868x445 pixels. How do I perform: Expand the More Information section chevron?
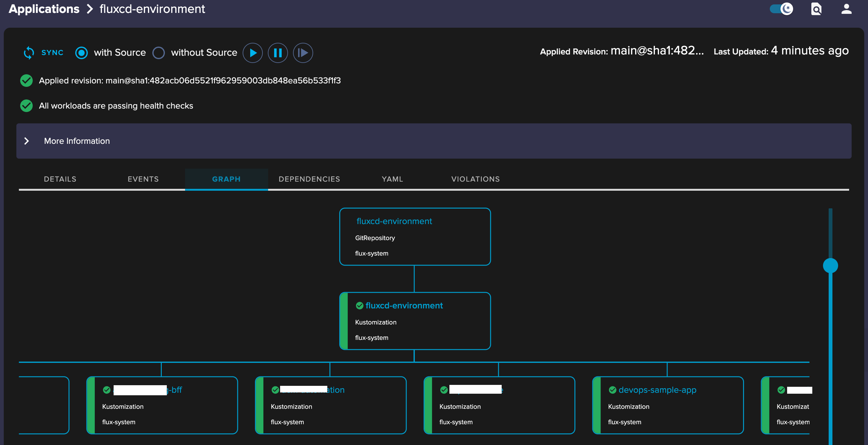click(x=27, y=141)
